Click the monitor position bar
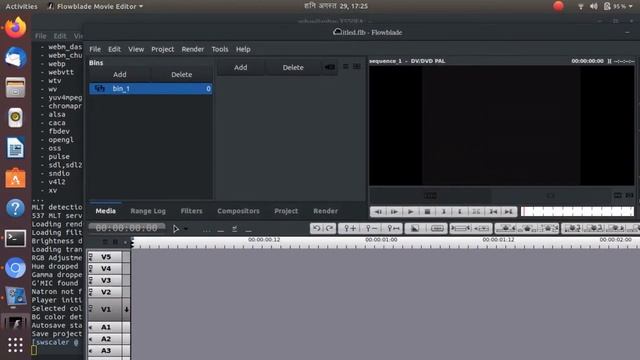This screenshot has width=640, height=360. pyautogui.click(x=577, y=211)
